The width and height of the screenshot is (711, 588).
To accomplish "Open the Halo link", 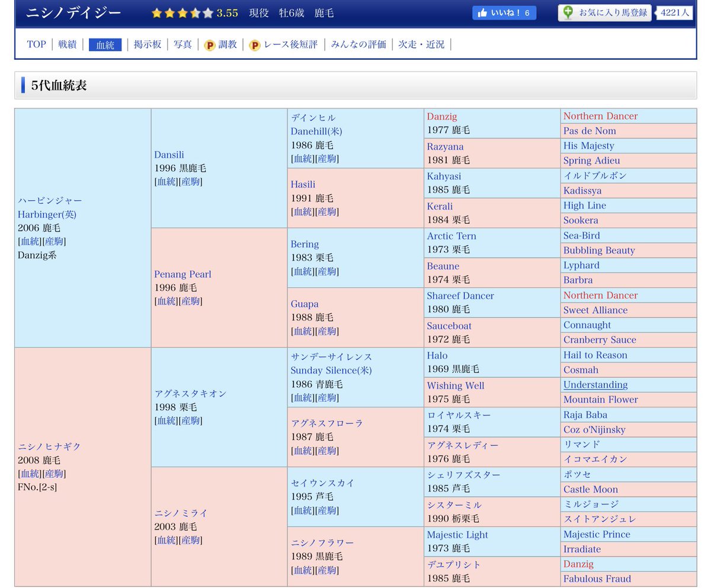I will click(x=437, y=355).
